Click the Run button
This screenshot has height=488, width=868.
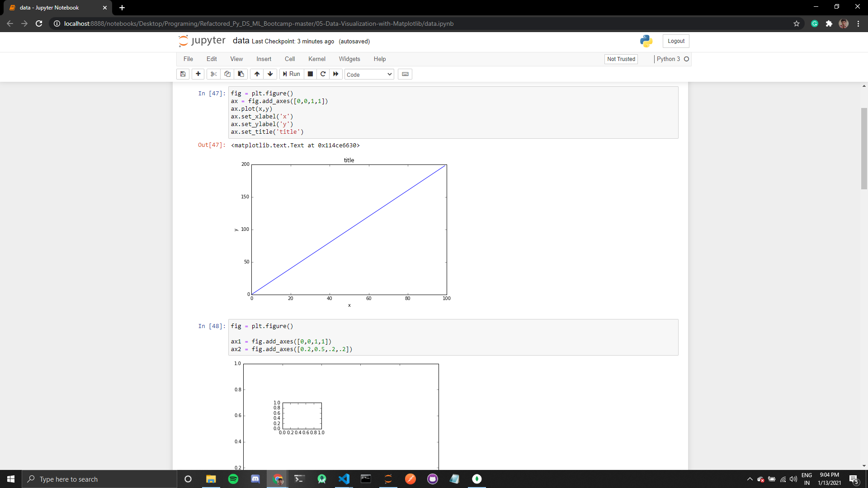tap(292, 74)
